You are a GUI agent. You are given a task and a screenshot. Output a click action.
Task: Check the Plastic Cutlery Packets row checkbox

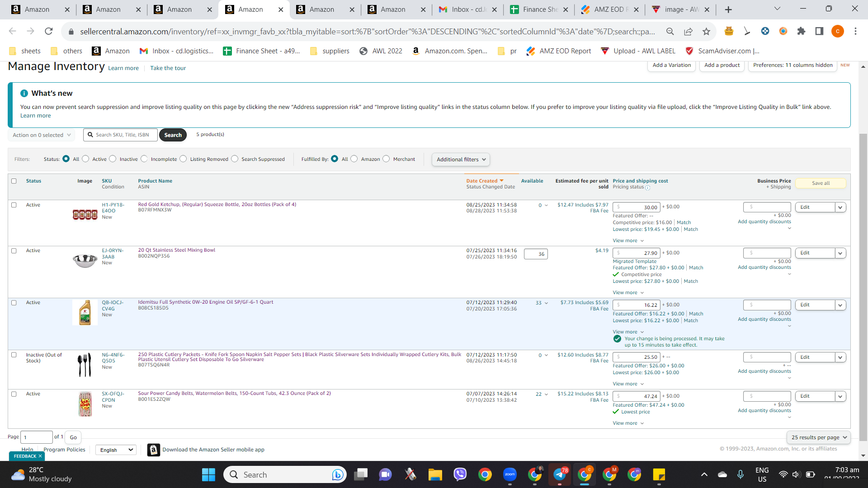pyautogui.click(x=14, y=355)
